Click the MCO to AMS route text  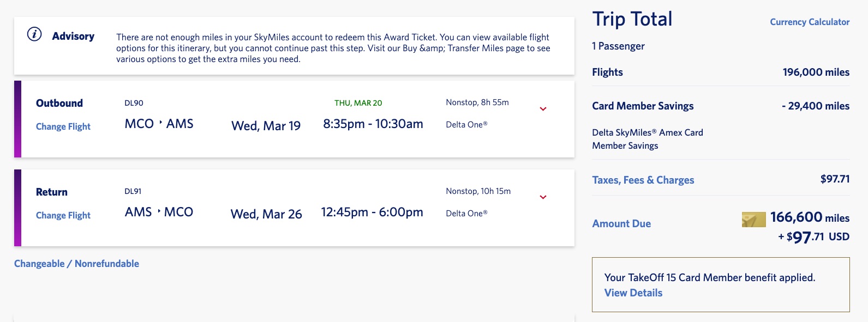(159, 124)
